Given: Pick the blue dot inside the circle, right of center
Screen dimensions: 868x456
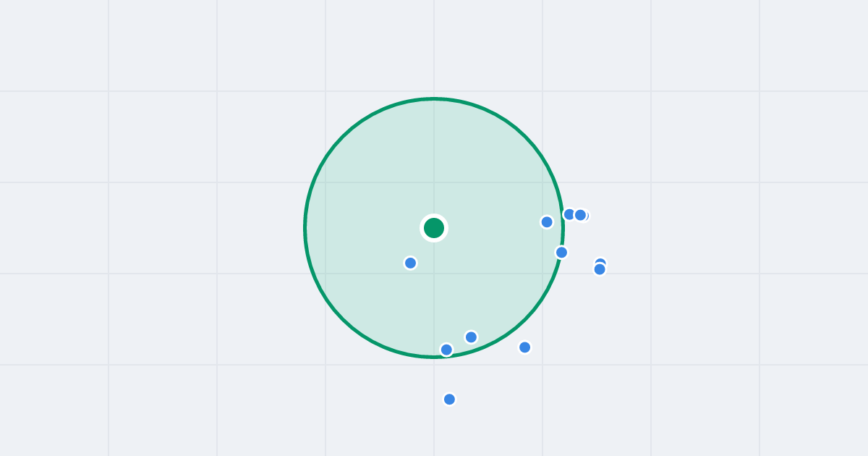Looking at the screenshot, I should 547,222.
